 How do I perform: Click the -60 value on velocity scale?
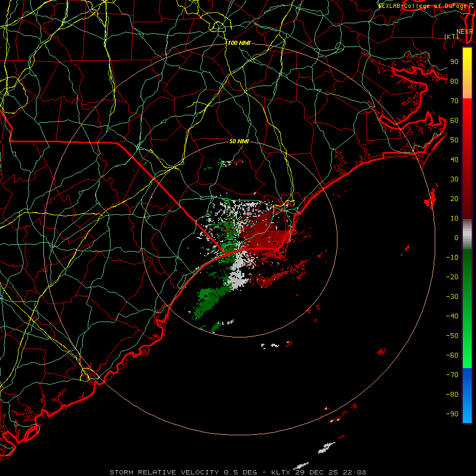point(452,355)
